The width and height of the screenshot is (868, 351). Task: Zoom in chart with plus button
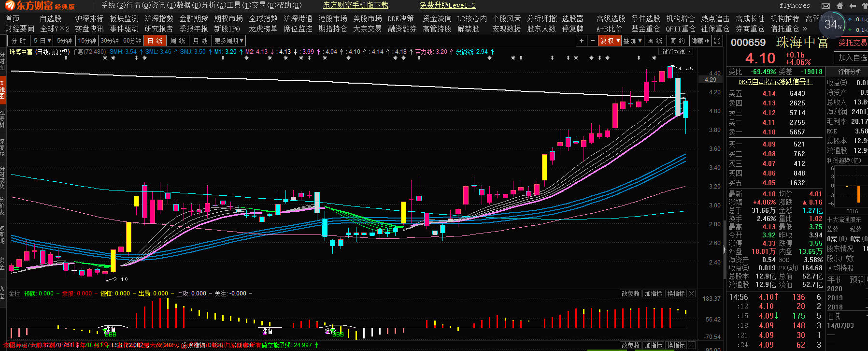581,41
